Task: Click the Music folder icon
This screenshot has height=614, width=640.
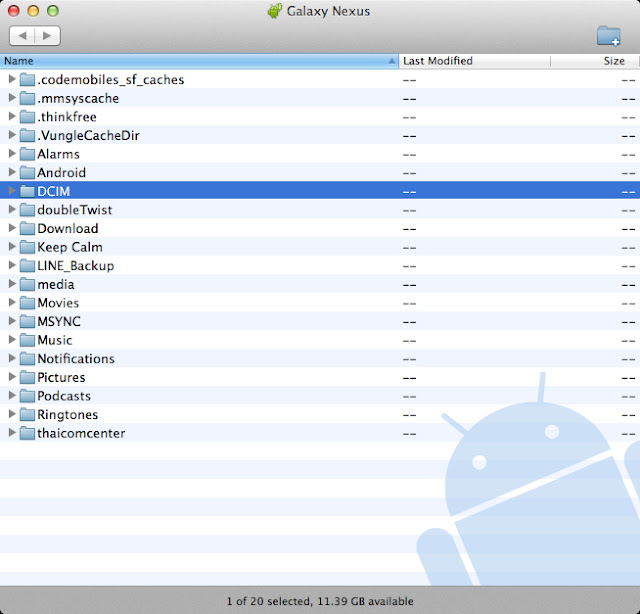Action: (x=27, y=340)
